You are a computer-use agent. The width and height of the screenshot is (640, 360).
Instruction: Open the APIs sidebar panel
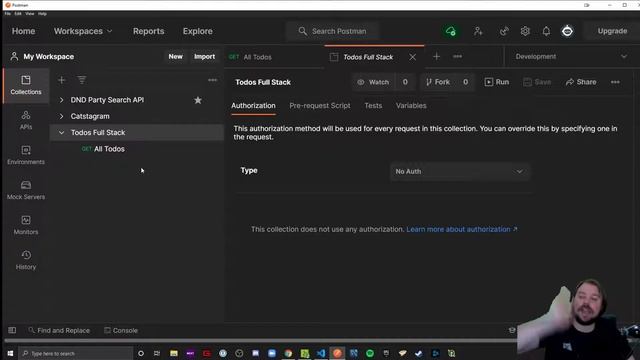(26, 120)
